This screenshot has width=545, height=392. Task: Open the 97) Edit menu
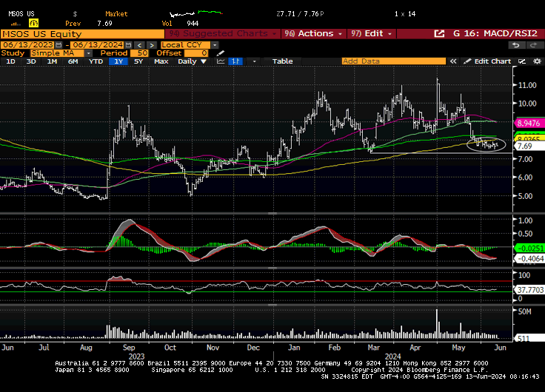[x=371, y=34]
